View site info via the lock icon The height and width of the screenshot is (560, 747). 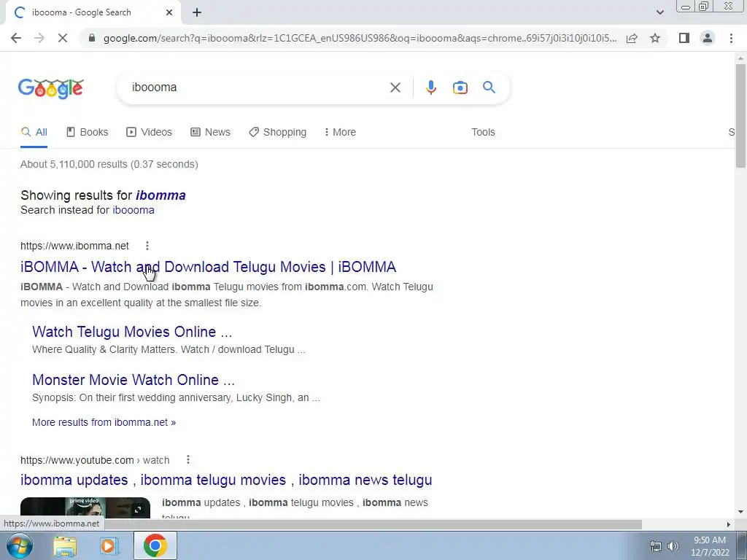click(92, 38)
